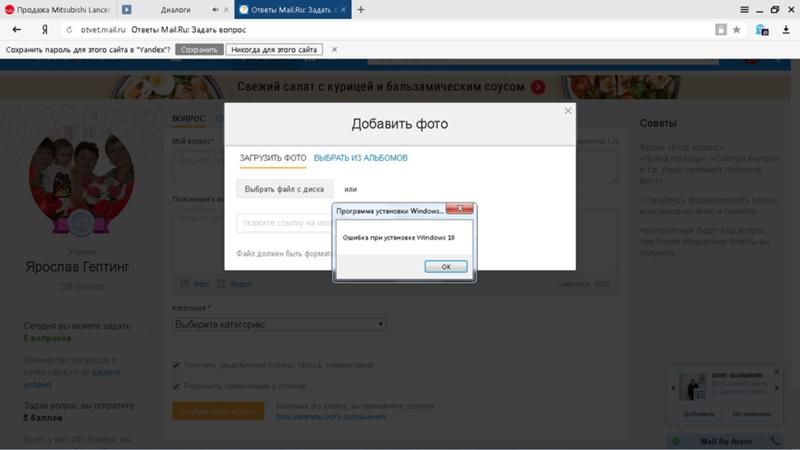Screen dimensions: 800x450
Task: Close the Windows installer error dialog
Action: [x=459, y=209]
